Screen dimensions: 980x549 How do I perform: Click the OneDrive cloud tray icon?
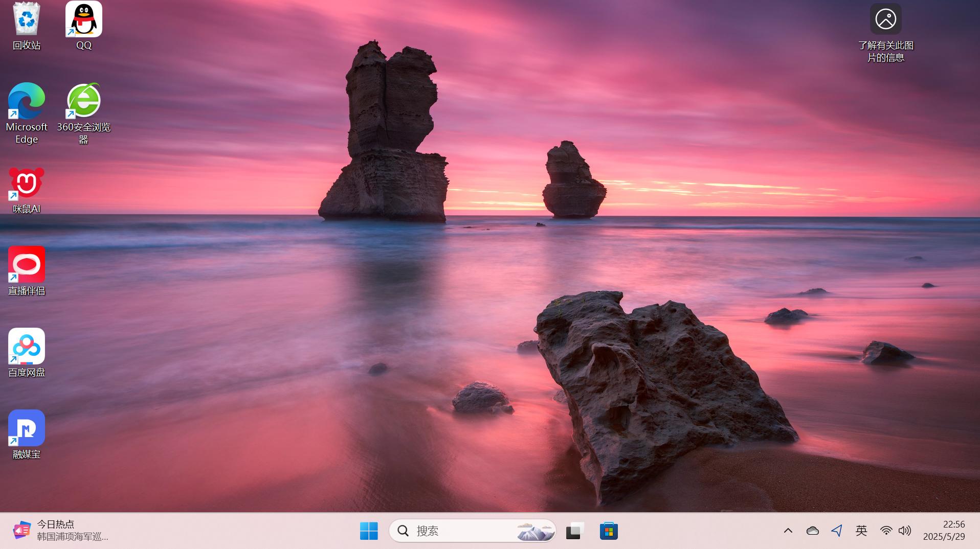[x=812, y=531]
